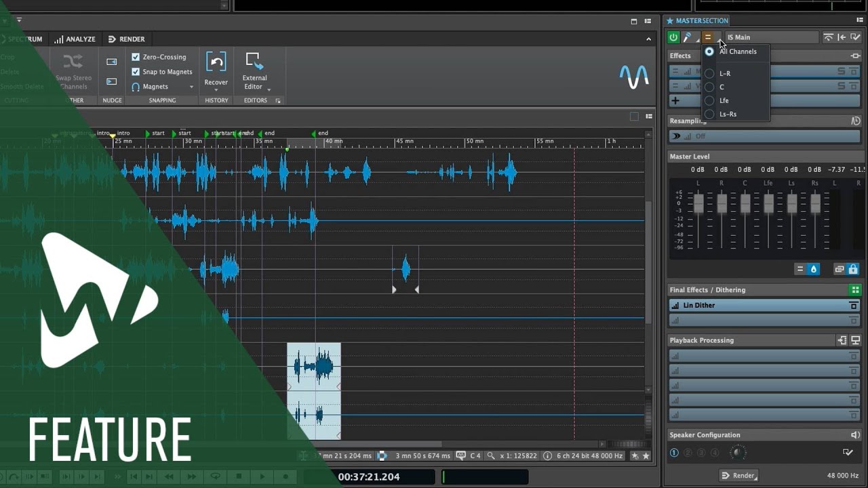
Task: Expand the Editors group launcher icon
Action: point(277,101)
